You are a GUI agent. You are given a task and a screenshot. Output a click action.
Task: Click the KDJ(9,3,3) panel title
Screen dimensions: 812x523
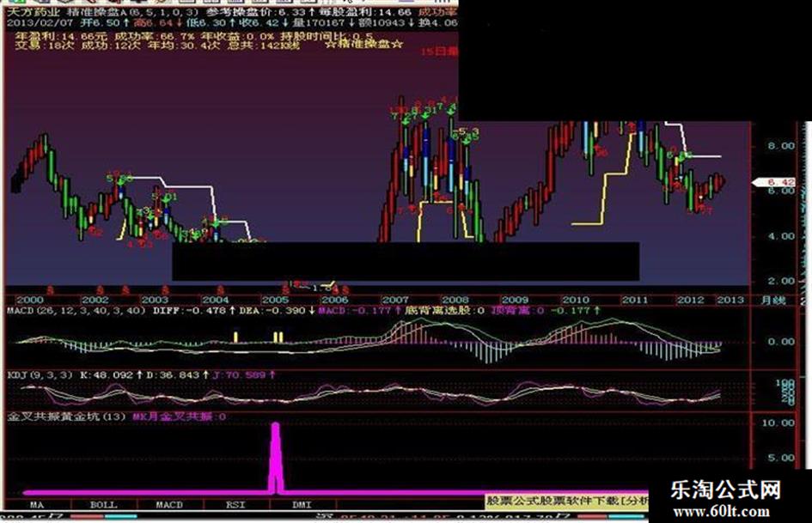(40, 374)
